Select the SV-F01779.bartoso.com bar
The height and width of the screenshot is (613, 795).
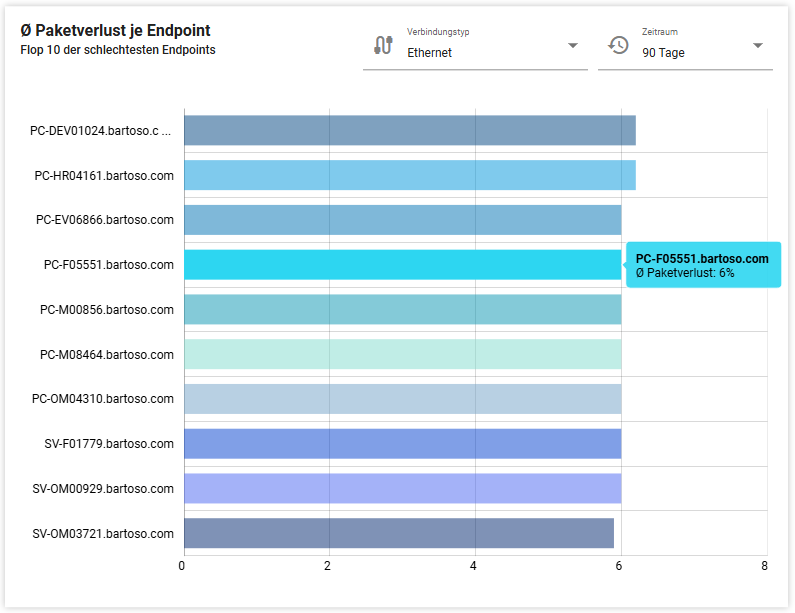point(402,444)
